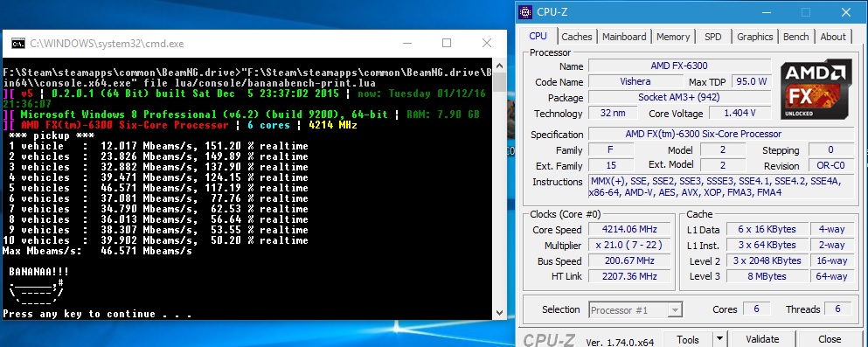This screenshot has height=347, width=868.
Task: Click the 10 vehicles benchmark row
Action: tap(156, 240)
